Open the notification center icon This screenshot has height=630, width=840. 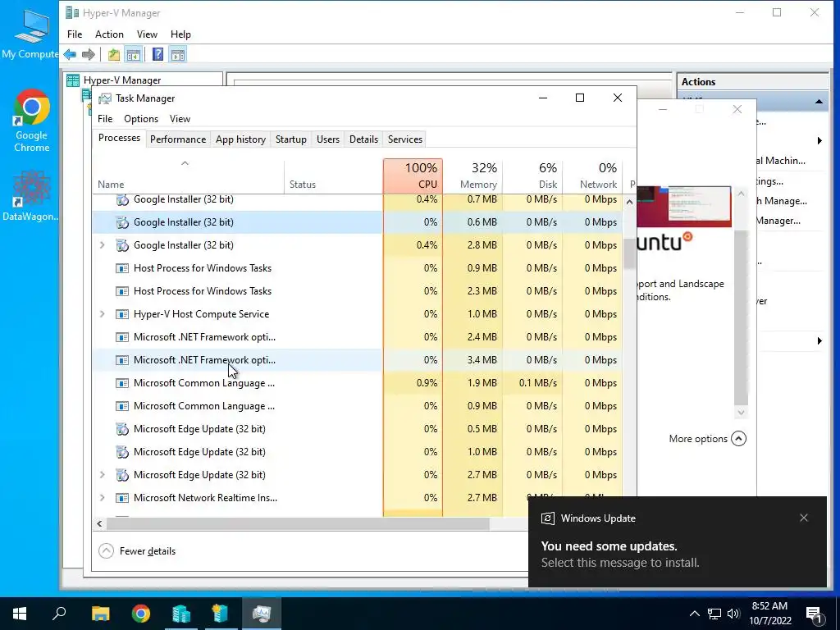(815, 614)
